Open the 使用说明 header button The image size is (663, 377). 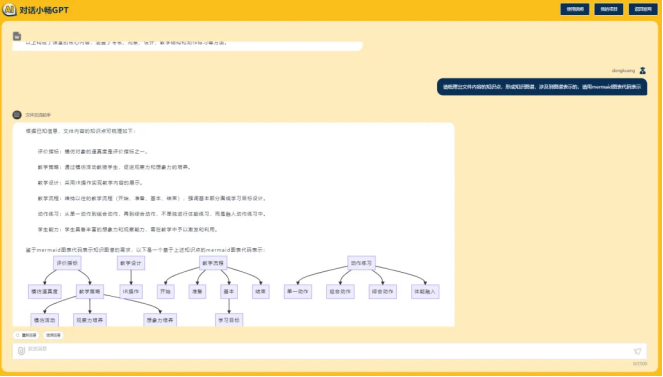tap(575, 9)
